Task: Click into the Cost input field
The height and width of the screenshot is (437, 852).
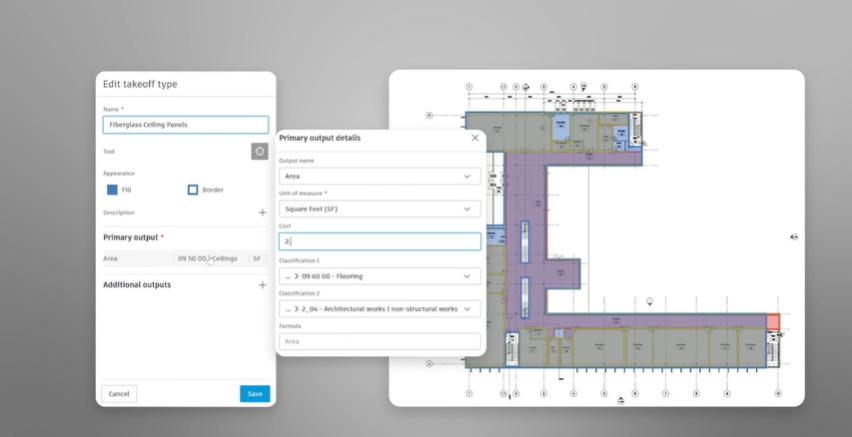Action: point(380,241)
